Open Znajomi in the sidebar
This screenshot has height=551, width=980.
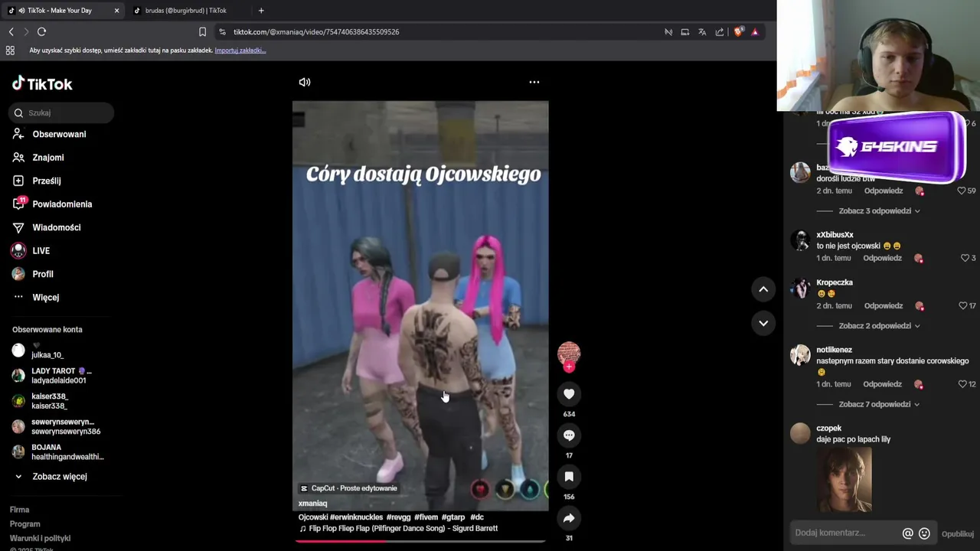point(48,158)
